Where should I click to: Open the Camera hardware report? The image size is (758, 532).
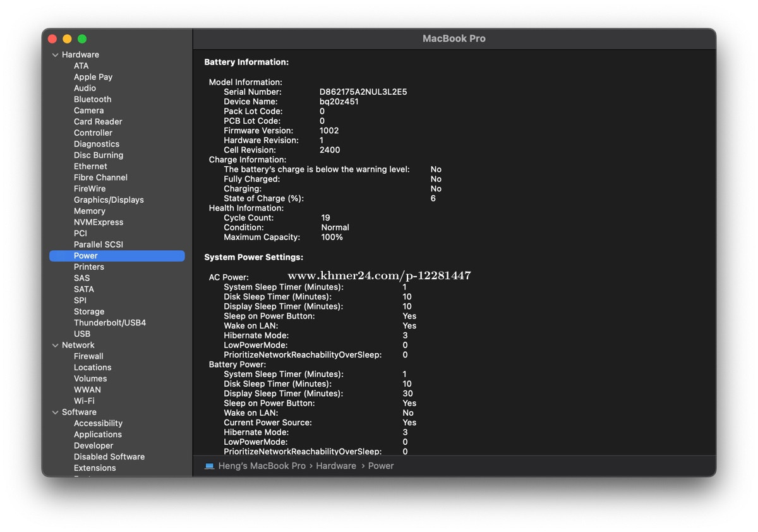(x=88, y=110)
